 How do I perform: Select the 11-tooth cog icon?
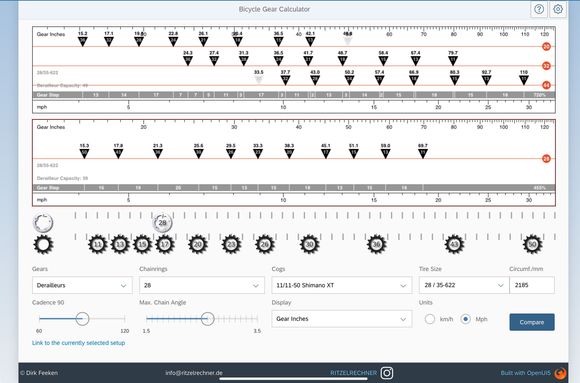click(98, 245)
